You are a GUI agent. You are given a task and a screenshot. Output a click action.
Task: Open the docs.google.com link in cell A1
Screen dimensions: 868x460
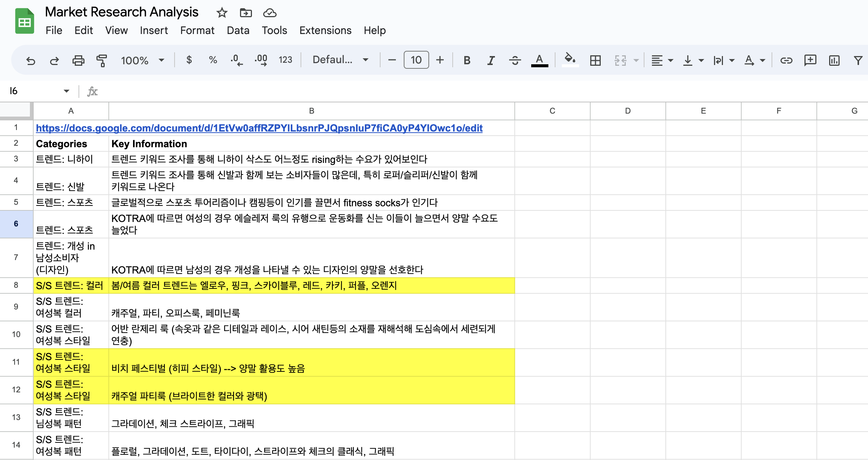pyautogui.click(x=259, y=128)
